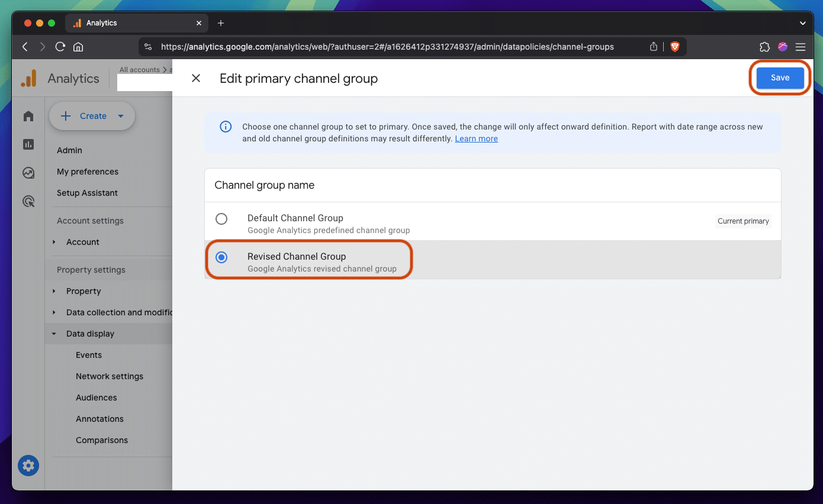The width and height of the screenshot is (823, 504).
Task: Click the Property settings heading
Action: (x=91, y=270)
